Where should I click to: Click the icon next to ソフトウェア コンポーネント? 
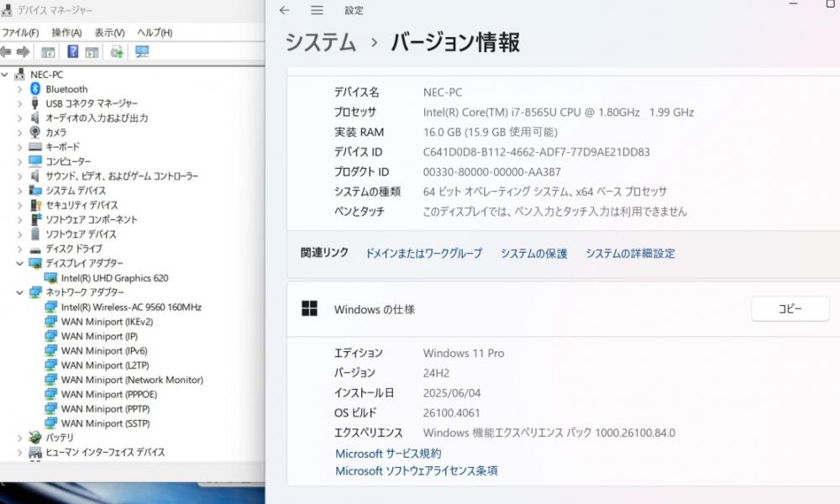[35, 219]
